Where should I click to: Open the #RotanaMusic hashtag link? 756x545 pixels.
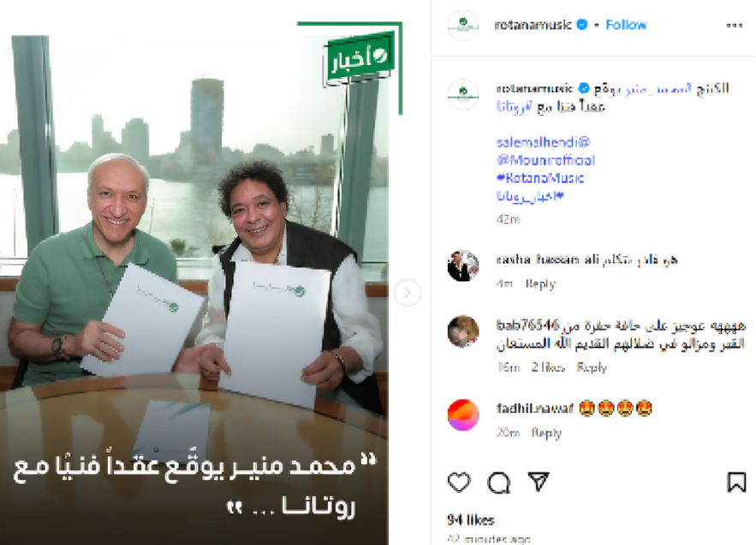point(540,178)
